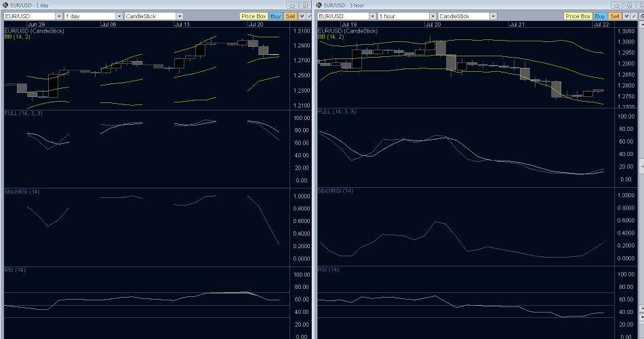The image size is (644, 339).
Task: Click the 3 hour timeframe field
Action: point(403,16)
